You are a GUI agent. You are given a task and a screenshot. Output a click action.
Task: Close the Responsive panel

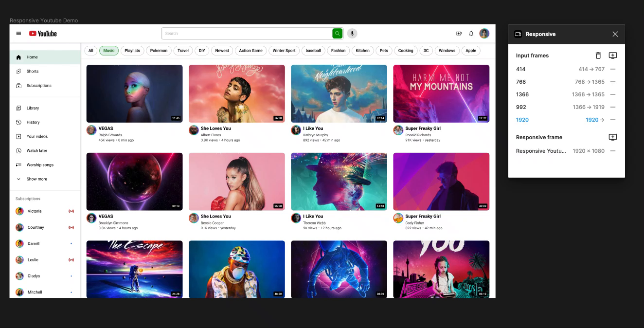(615, 34)
